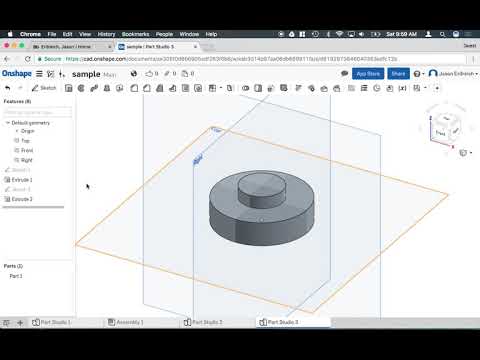The image size is (480, 360).
Task: Select the Delete part tool
Action: (284, 88)
